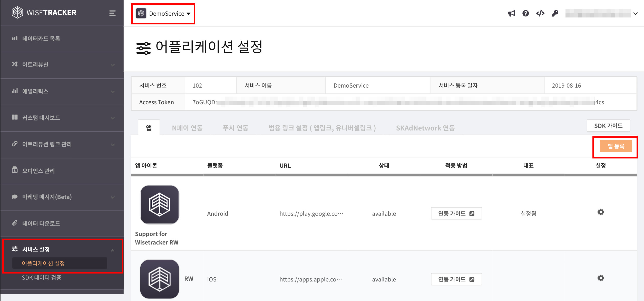Open the SDK 가이드 button
Viewport: 644px width, 301px height.
608,126
